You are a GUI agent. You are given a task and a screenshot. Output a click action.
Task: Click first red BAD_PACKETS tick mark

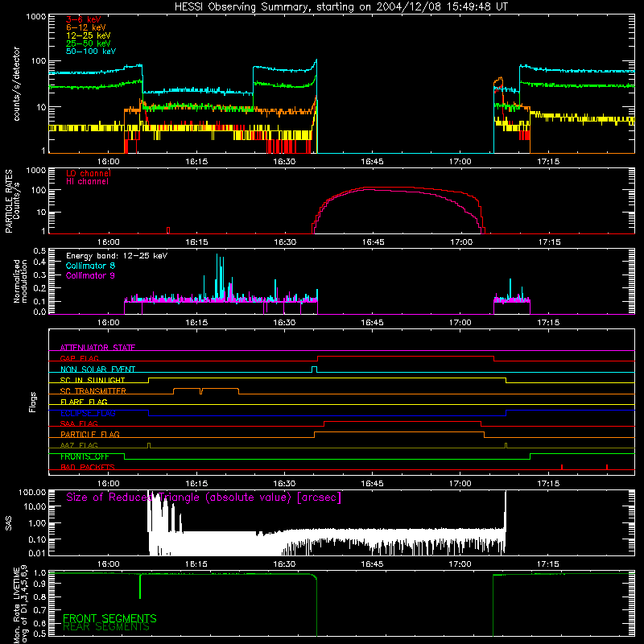(x=561, y=467)
